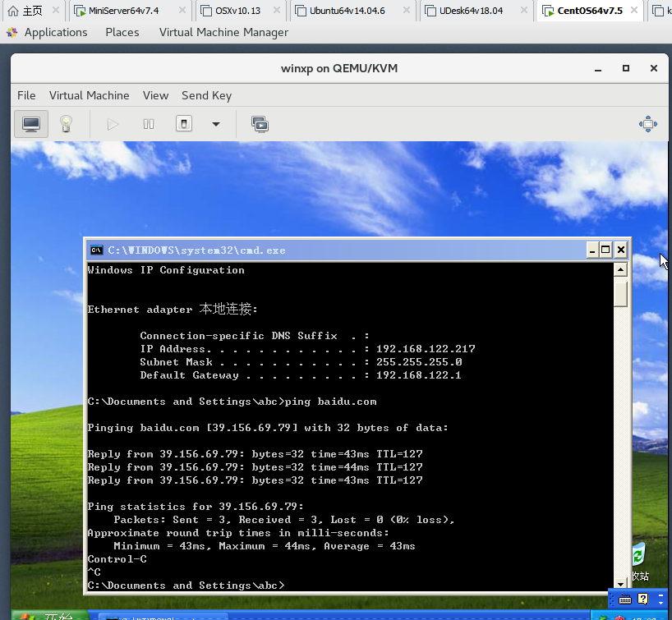The height and width of the screenshot is (620, 672).
Task: Show the graphical console view
Action: [31, 124]
